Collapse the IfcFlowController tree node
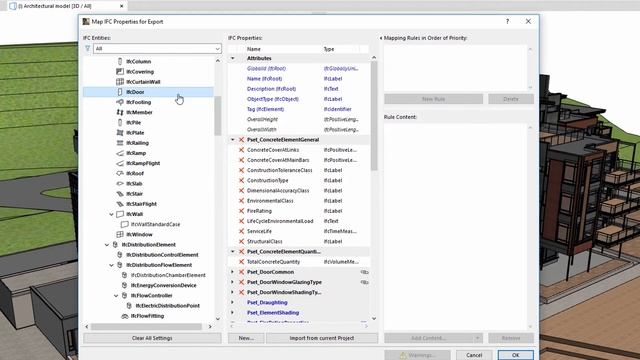Image resolution: width=640 pixels, height=360 pixels. point(116,296)
